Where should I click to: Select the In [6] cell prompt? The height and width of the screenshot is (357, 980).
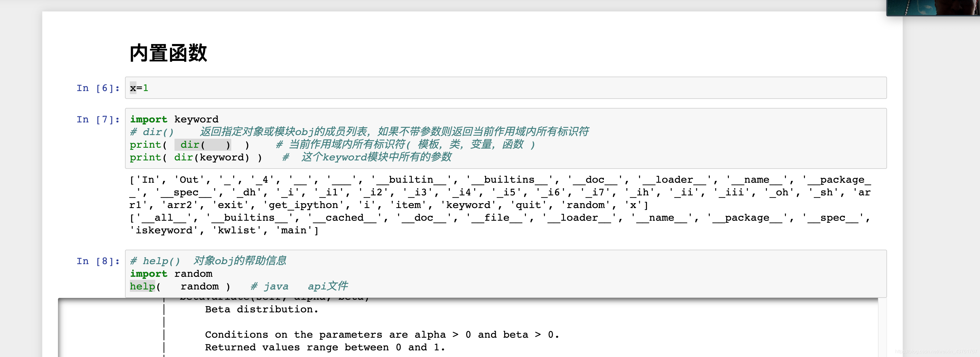click(98, 88)
